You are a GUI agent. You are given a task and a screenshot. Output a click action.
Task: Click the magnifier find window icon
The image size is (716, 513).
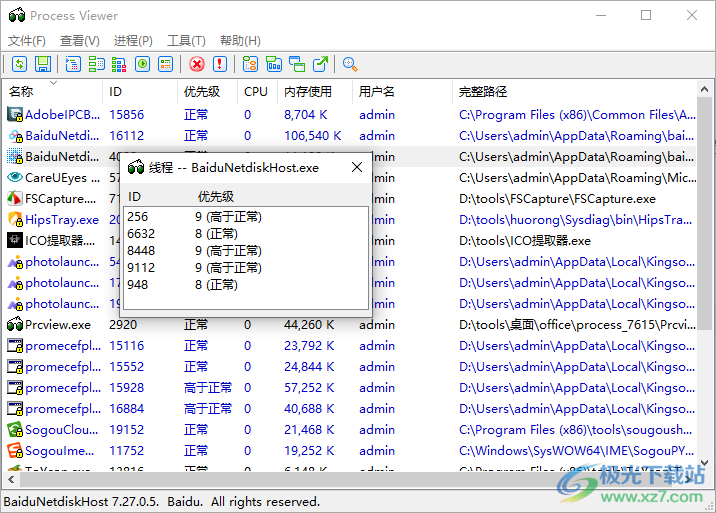click(350, 64)
